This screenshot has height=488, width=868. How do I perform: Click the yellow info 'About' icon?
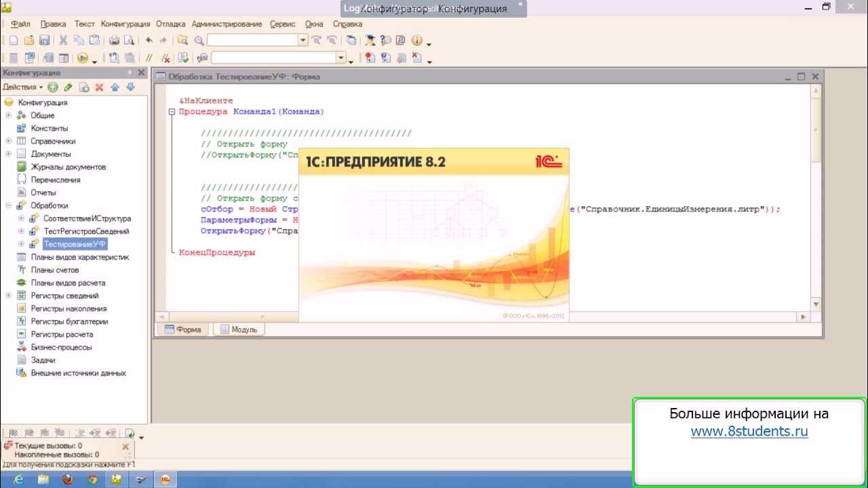(x=416, y=41)
